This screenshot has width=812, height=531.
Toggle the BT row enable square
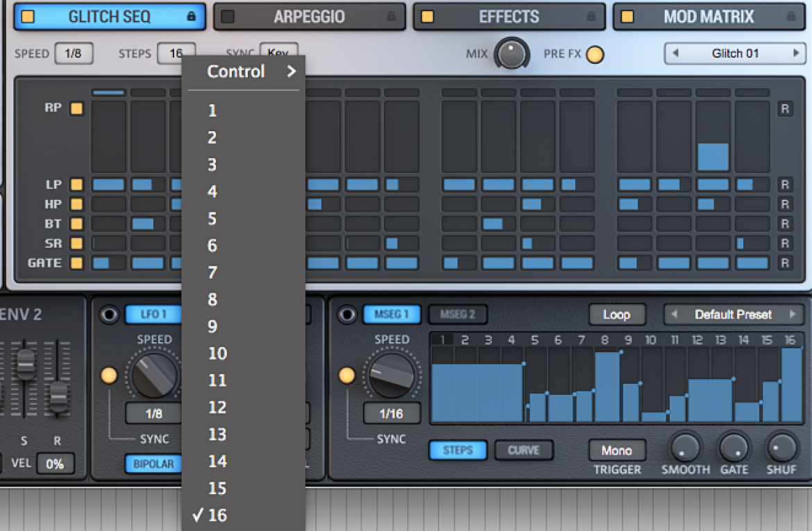click(x=76, y=224)
